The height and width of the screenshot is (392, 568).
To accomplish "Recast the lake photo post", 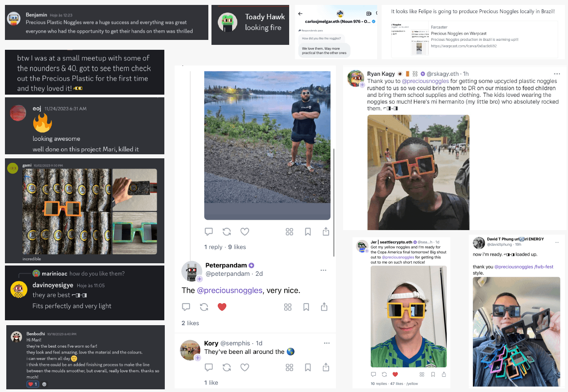I will pyautogui.click(x=227, y=231).
